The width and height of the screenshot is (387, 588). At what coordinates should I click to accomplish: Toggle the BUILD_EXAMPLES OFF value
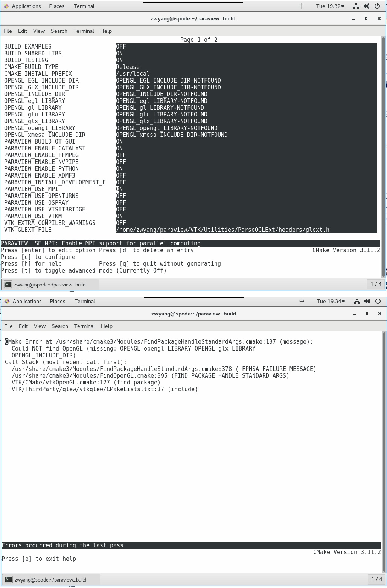121,47
